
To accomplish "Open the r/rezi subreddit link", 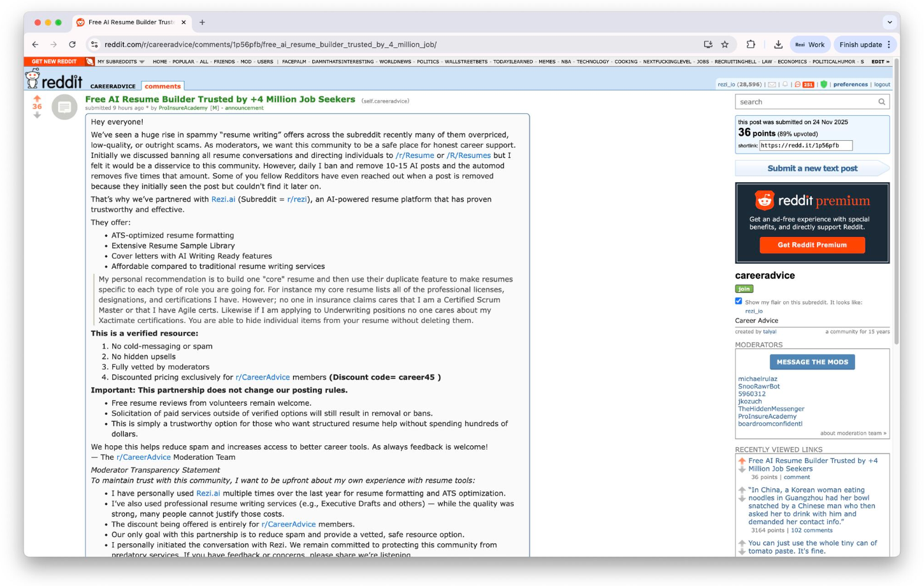I will pyautogui.click(x=297, y=199).
